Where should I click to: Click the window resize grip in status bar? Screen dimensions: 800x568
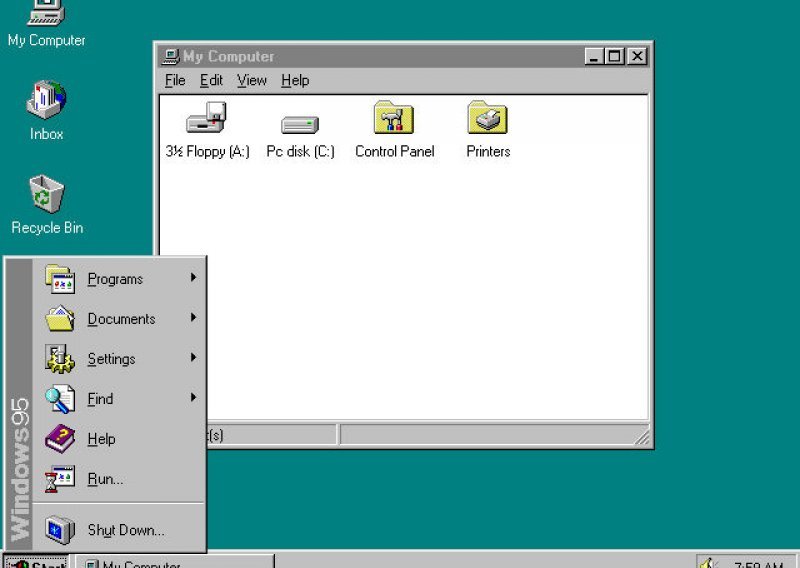point(642,437)
